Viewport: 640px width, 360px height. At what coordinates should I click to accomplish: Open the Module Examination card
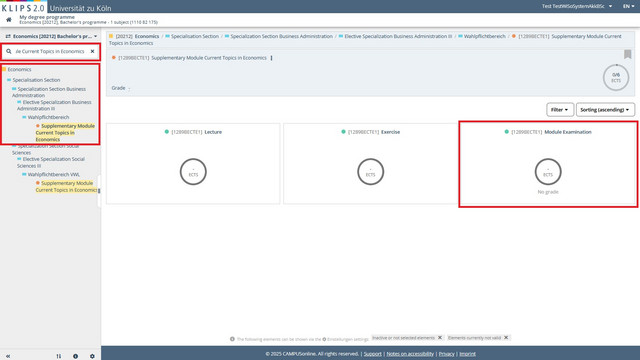point(548,164)
